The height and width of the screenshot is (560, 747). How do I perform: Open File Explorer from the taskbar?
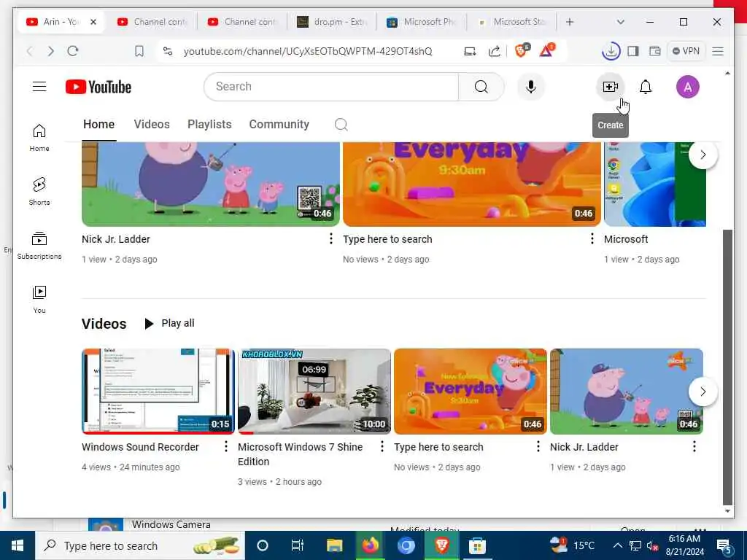[334, 545]
